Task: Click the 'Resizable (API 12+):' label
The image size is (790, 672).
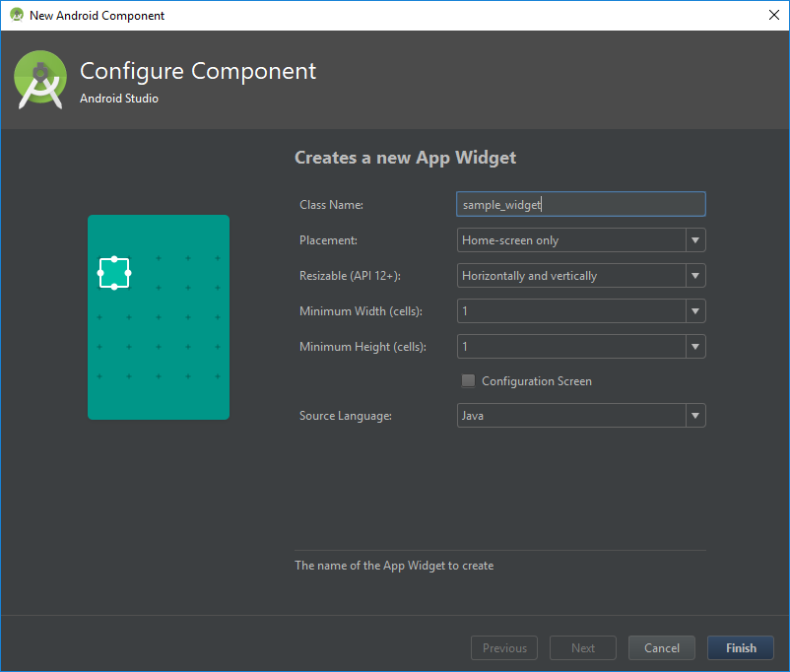Action: click(x=350, y=276)
